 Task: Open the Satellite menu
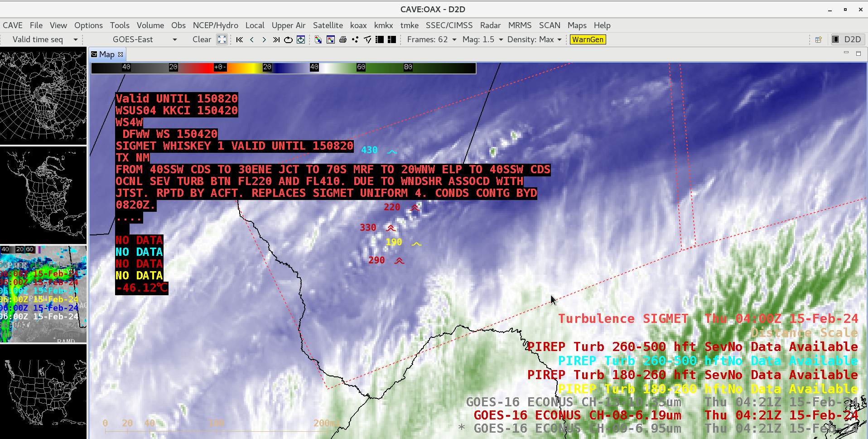coord(328,25)
